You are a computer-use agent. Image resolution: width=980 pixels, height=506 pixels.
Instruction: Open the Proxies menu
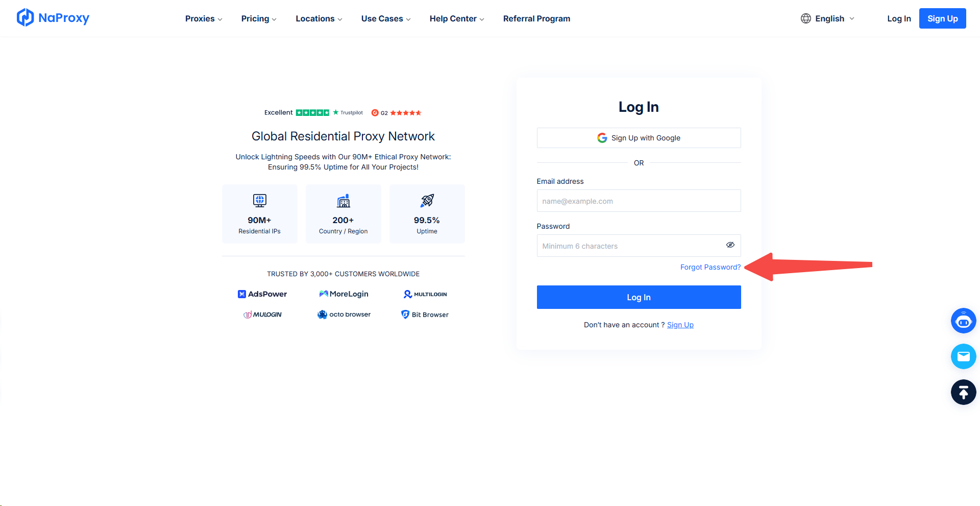(x=204, y=18)
